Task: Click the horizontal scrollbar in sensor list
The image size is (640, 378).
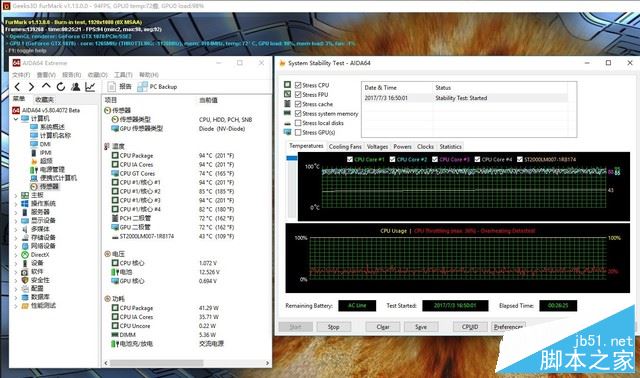Action: click(x=157, y=363)
